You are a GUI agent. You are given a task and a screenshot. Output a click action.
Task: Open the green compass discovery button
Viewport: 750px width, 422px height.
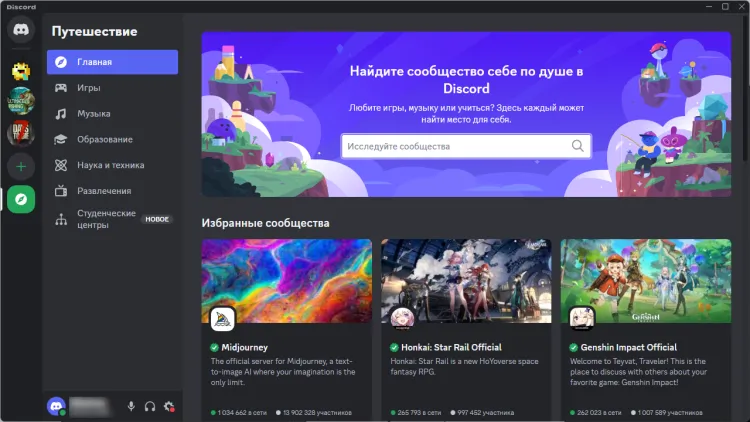21,199
